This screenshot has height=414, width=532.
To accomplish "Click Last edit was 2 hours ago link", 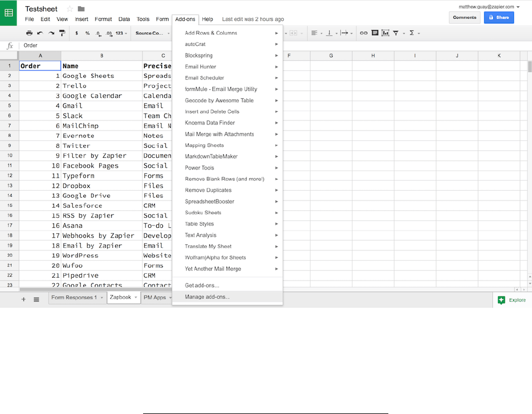I will (x=253, y=19).
